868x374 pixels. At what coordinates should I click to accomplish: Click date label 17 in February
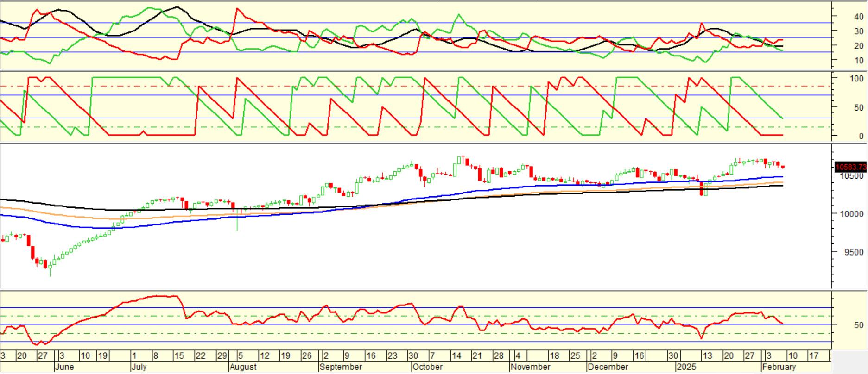pos(813,356)
